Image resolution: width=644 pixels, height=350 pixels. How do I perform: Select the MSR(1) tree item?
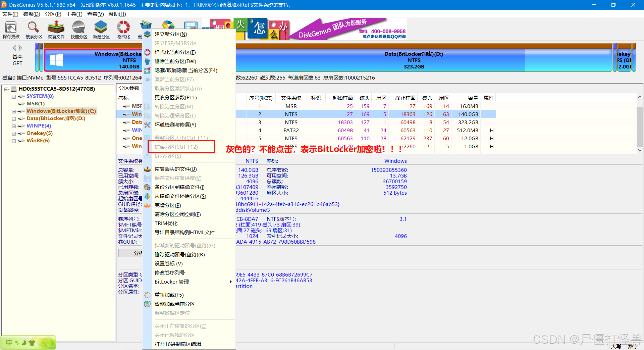coord(36,104)
